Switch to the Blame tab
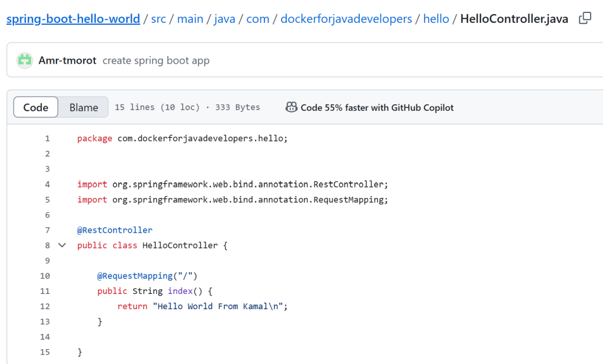Viewport: 603px width, 364px height. coord(83,107)
